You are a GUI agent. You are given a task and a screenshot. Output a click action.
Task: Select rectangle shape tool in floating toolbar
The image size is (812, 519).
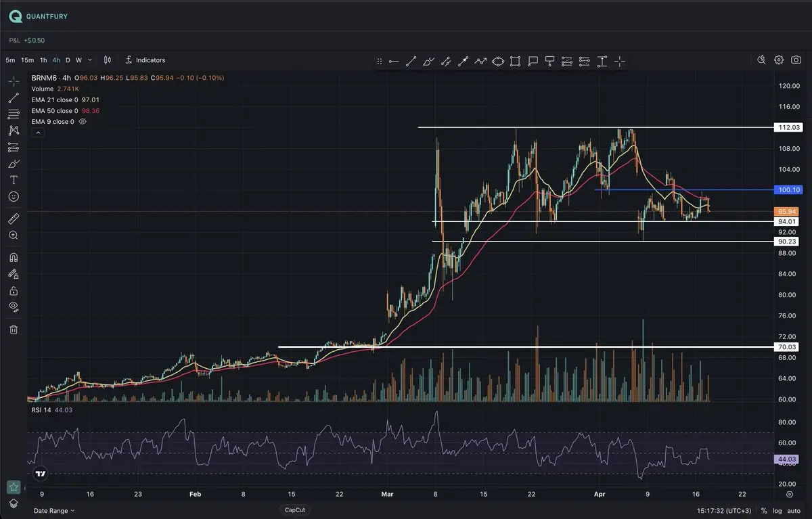(516, 61)
